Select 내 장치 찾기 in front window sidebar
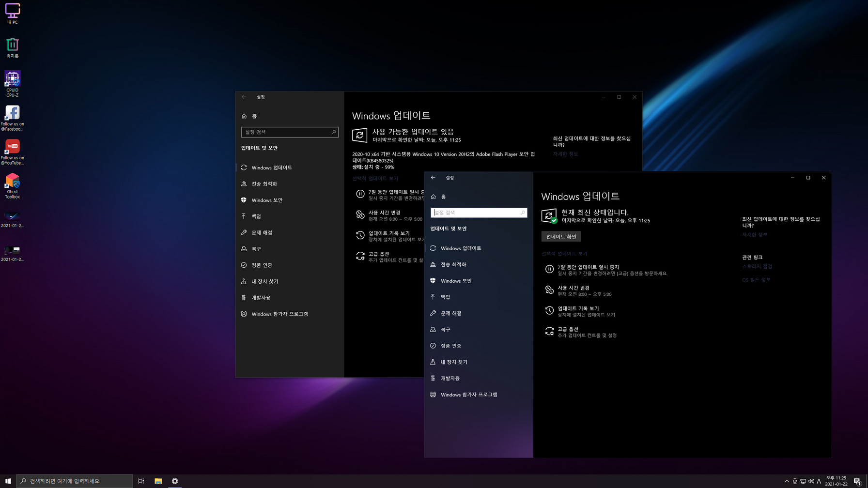The height and width of the screenshot is (488, 868). 479,362
